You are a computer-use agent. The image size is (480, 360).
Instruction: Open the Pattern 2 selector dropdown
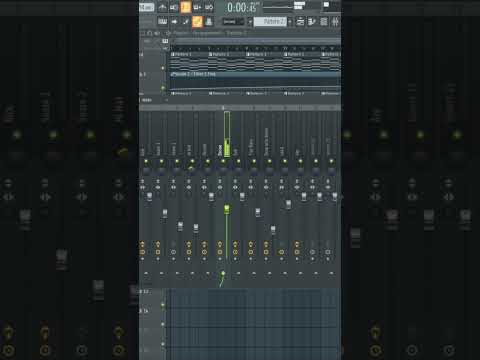[x=270, y=22]
